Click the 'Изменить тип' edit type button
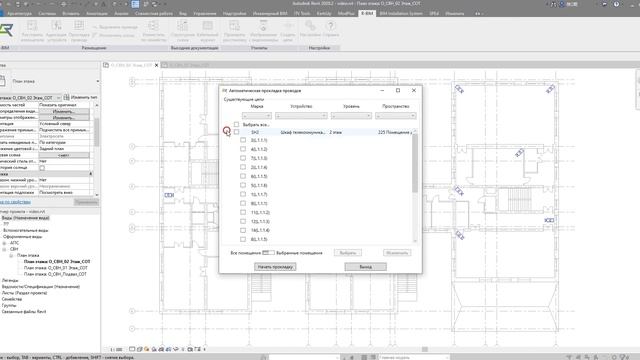 pyautogui.click(x=80, y=98)
